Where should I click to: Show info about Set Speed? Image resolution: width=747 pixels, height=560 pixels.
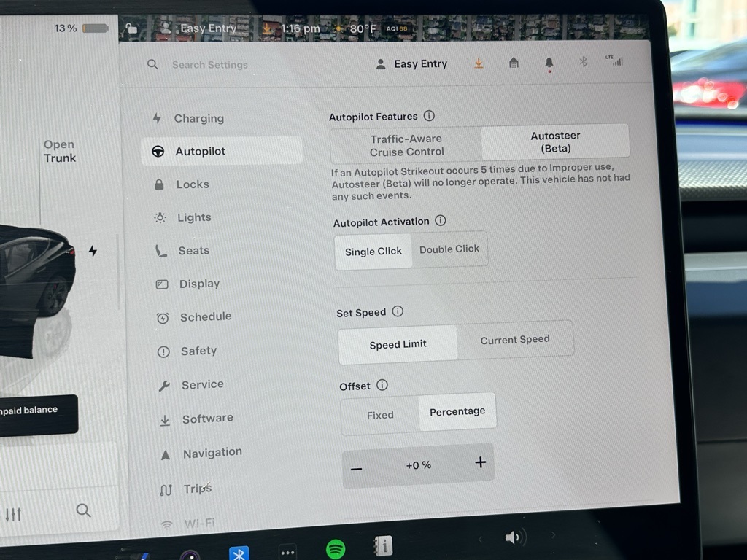[x=398, y=311]
